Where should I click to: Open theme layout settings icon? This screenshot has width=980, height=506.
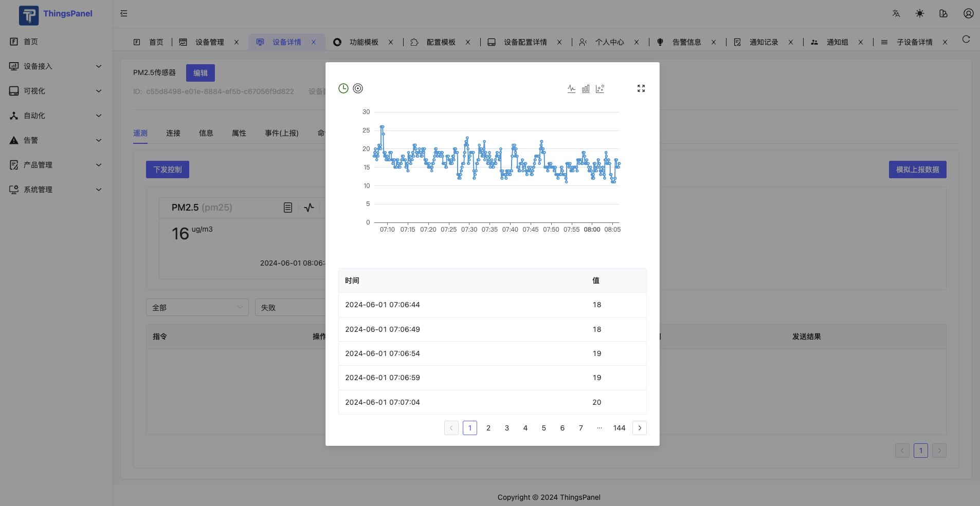point(943,13)
